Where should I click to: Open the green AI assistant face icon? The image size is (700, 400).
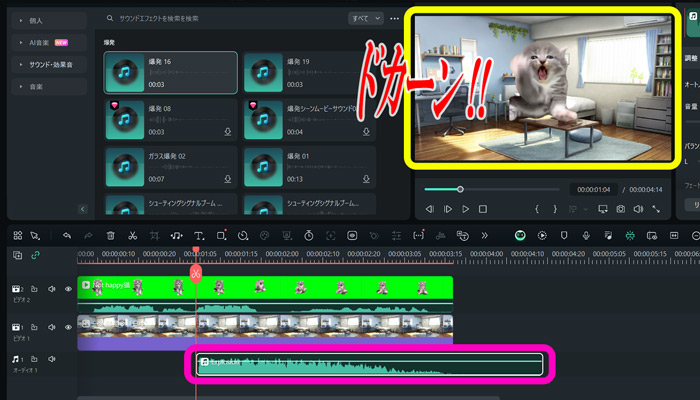tap(520, 235)
